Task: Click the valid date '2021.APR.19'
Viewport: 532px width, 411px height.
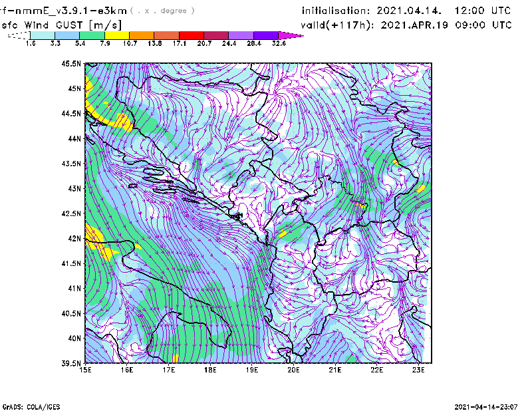Action: point(414,25)
